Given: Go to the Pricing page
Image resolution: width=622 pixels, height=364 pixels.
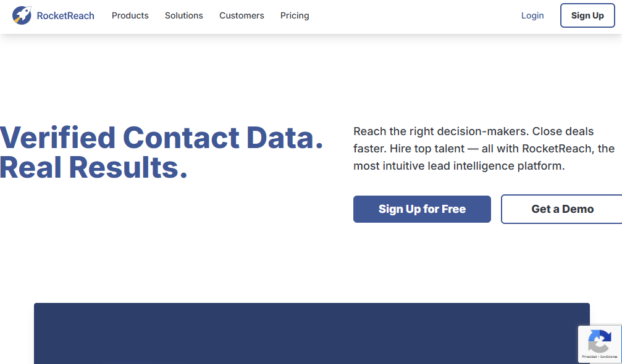Looking at the screenshot, I should click(295, 15).
